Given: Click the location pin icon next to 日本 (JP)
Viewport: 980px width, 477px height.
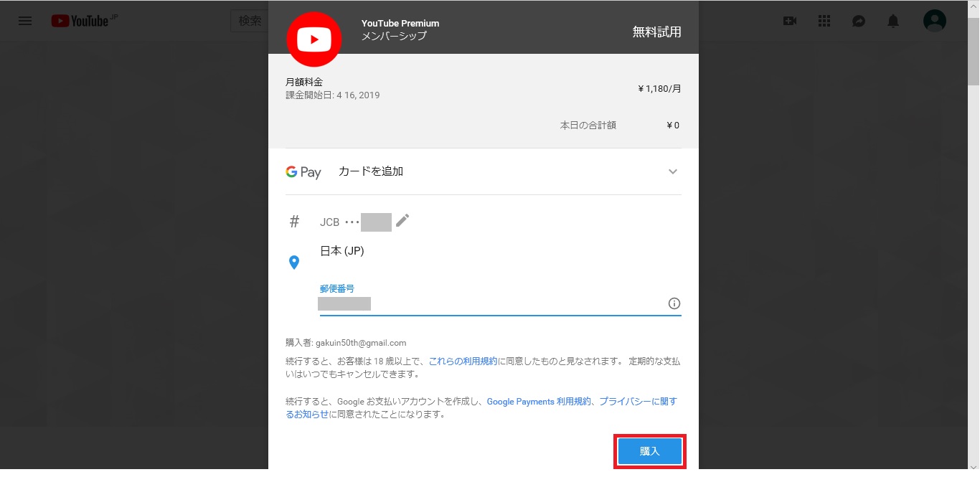Looking at the screenshot, I should pos(294,261).
